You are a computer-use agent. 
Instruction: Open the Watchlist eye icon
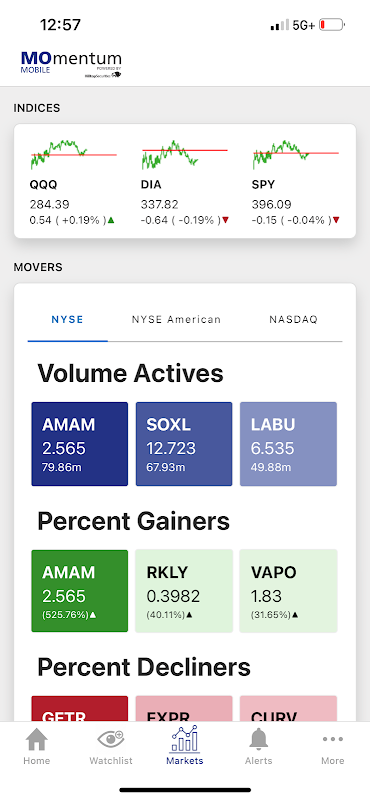click(111, 739)
